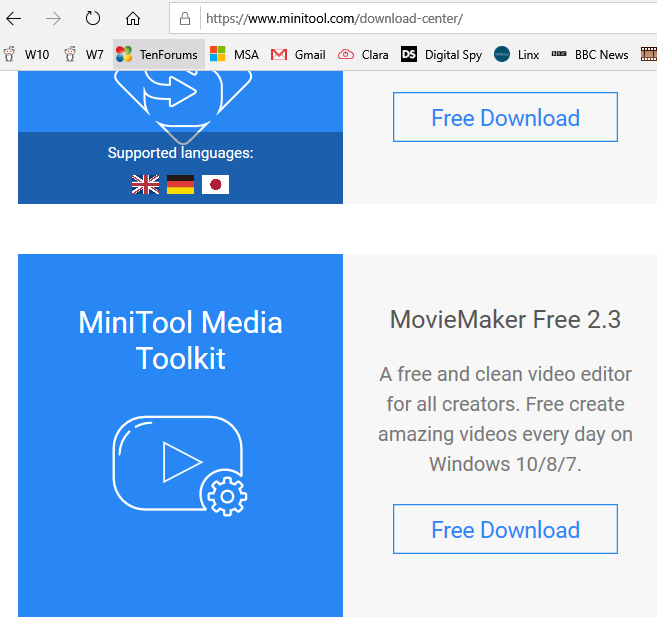The width and height of the screenshot is (657, 618).
Task: Click the 'Supported languages:' label
Action: [x=181, y=153]
